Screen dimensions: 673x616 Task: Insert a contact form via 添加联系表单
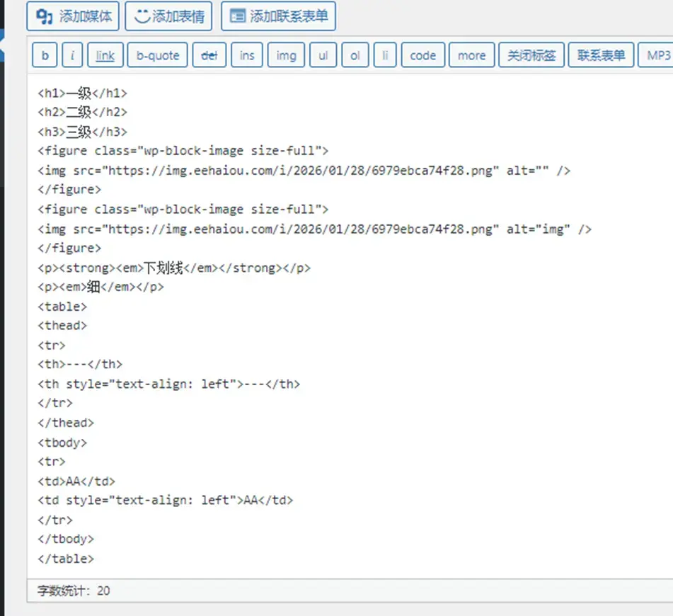tap(278, 16)
